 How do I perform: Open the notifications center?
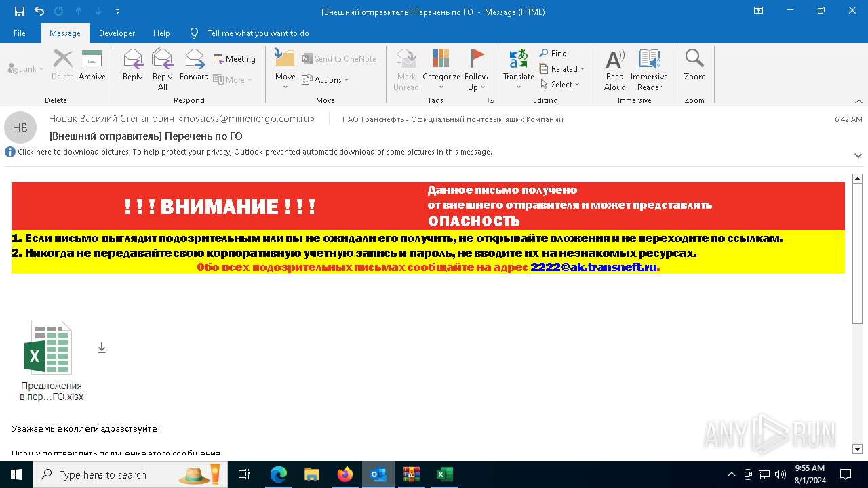point(846,474)
